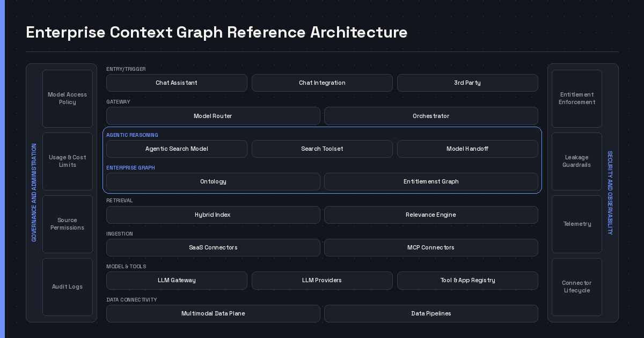This screenshot has height=338, width=644.
Task: Select the Hybrid Index box
Action: (x=213, y=215)
